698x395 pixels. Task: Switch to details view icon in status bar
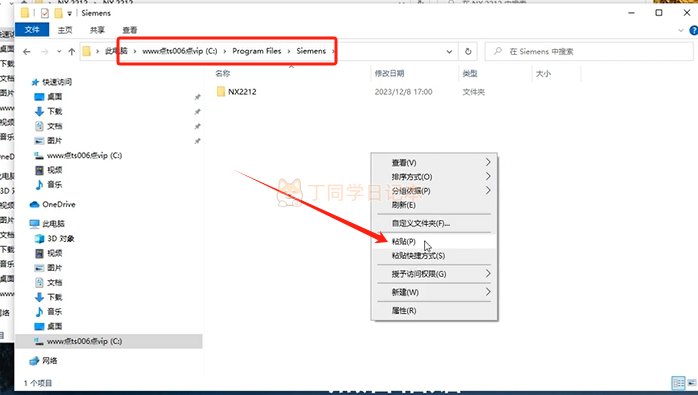pyautogui.click(x=678, y=383)
